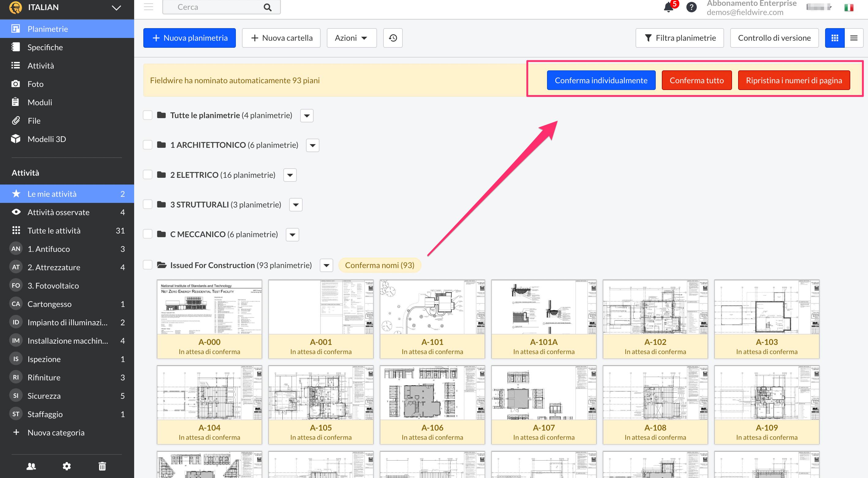Open the people icon in sidebar footer
This screenshot has height=478, width=868.
pyautogui.click(x=31, y=466)
